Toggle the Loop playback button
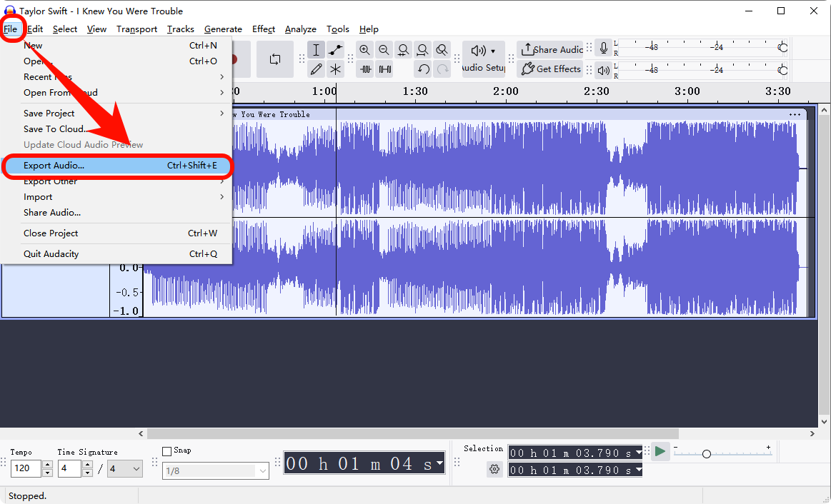 pos(275,59)
